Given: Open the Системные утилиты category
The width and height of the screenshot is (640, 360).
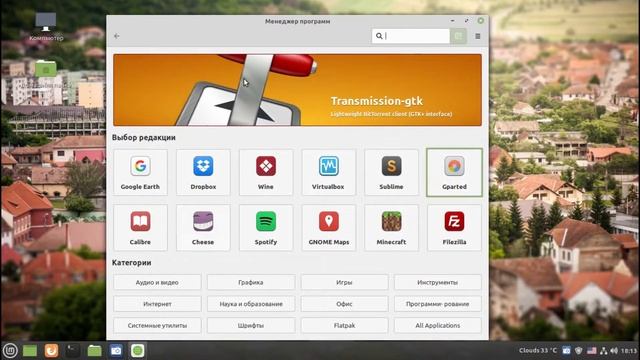Looking at the screenshot, I should point(157,326).
